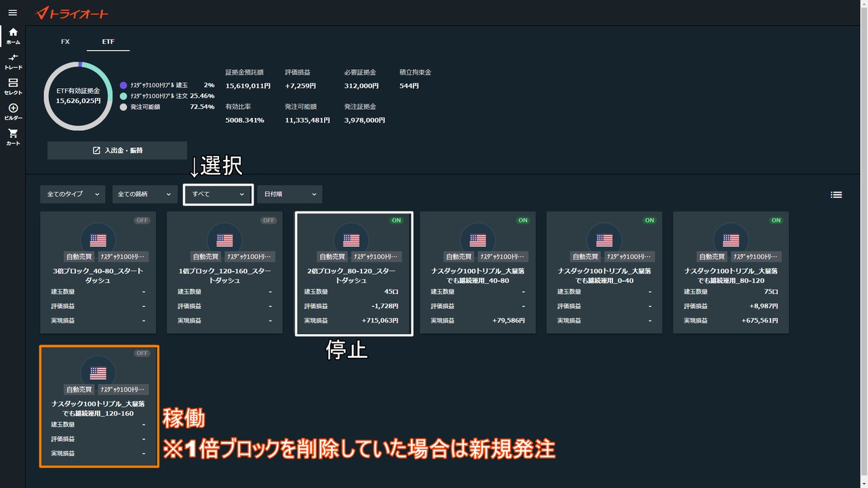This screenshot has width=868, height=488.
Task: Switch to the FX tab
Action: click(65, 42)
